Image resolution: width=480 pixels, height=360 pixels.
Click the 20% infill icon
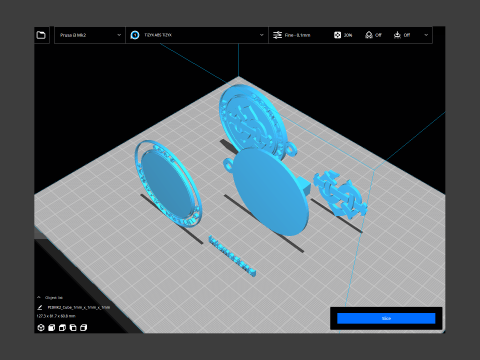tap(337, 35)
